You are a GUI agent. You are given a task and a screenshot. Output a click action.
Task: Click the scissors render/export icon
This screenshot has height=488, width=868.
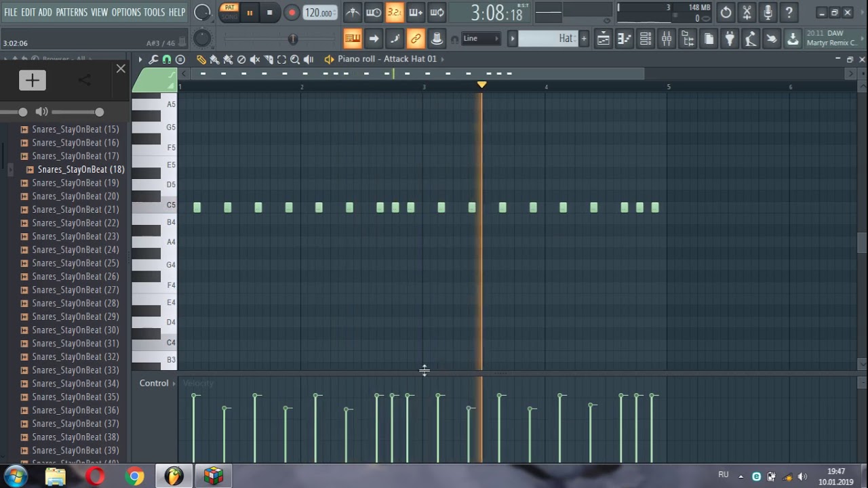pos(747,12)
